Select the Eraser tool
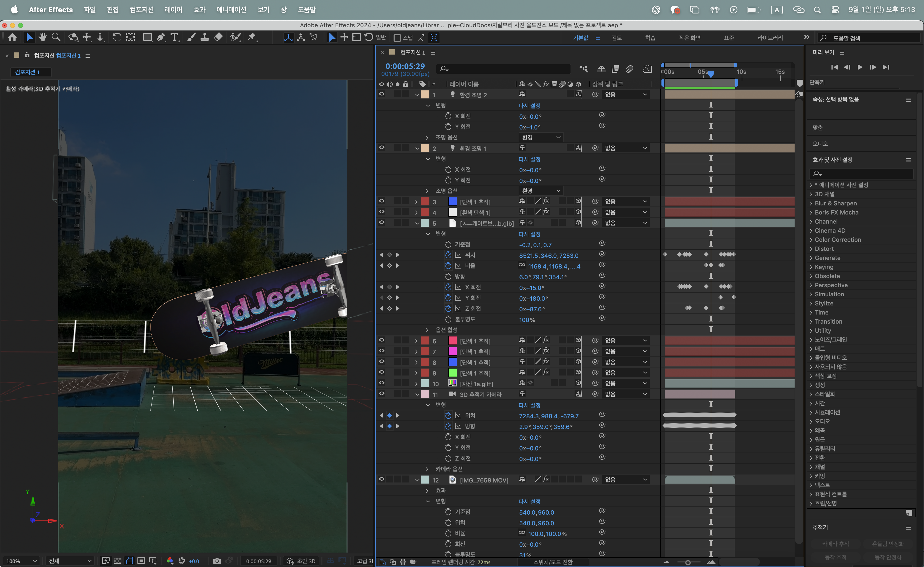Image resolution: width=924 pixels, height=567 pixels. click(x=218, y=37)
